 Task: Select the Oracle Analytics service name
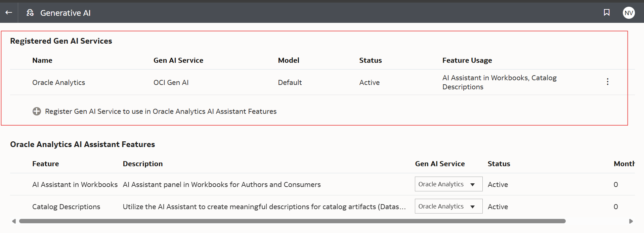pyautogui.click(x=58, y=83)
